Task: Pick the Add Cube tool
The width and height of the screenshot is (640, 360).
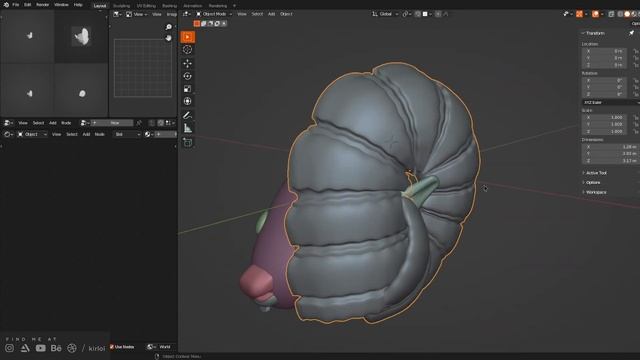Action: pyautogui.click(x=188, y=142)
